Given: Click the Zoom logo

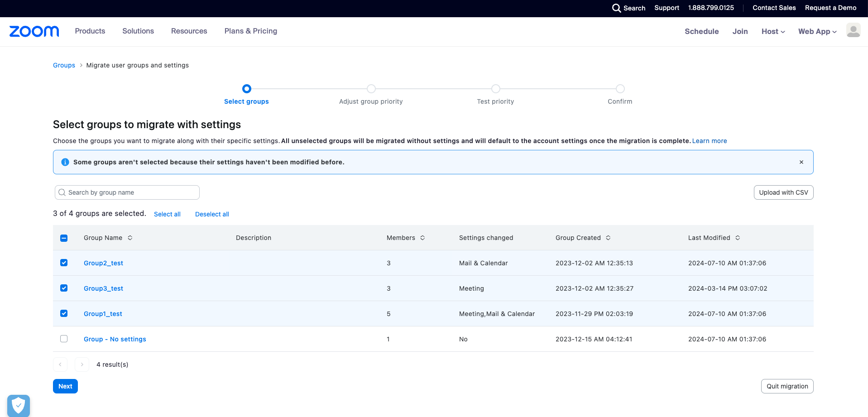Looking at the screenshot, I should pos(34,31).
